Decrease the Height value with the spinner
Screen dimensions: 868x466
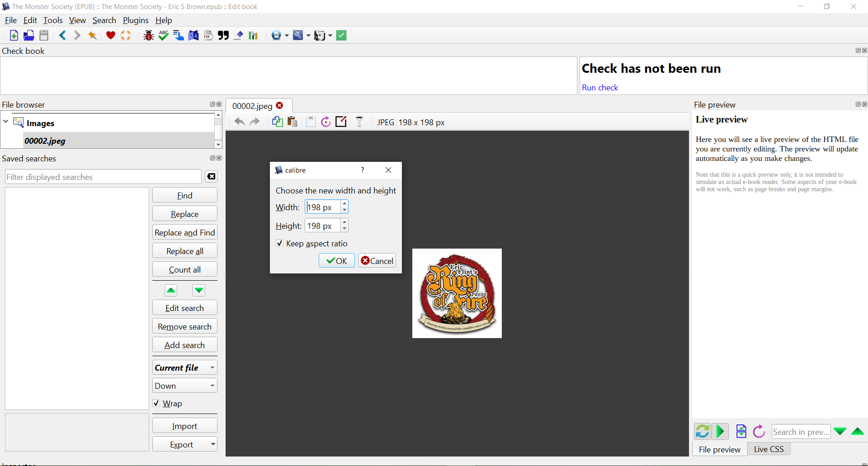tap(344, 229)
